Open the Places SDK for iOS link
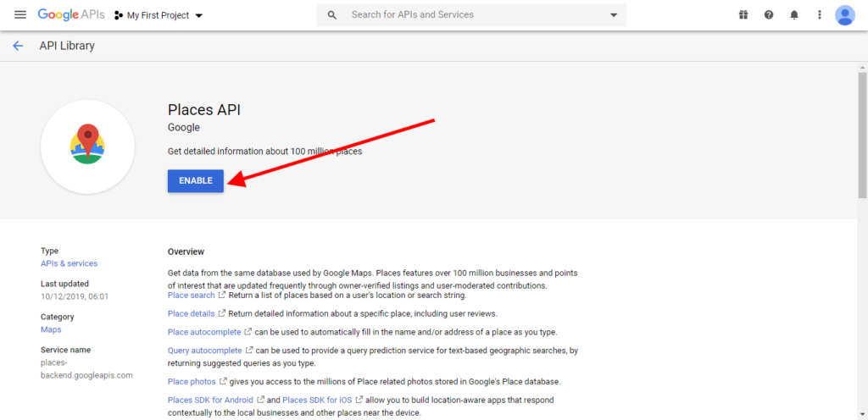This screenshot has height=420, width=868. (317, 400)
